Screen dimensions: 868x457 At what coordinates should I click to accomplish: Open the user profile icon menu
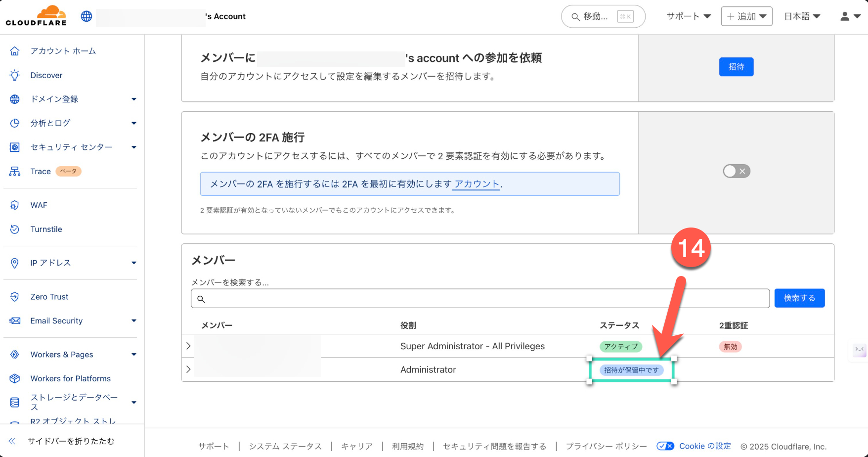pyautogui.click(x=850, y=16)
